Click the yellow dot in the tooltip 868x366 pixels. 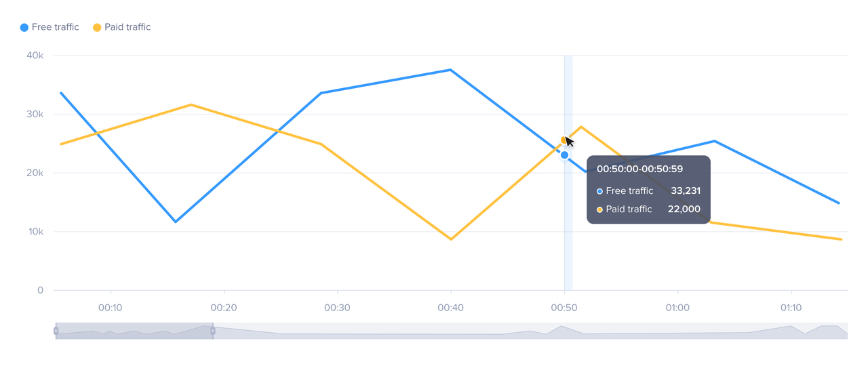(599, 209)
